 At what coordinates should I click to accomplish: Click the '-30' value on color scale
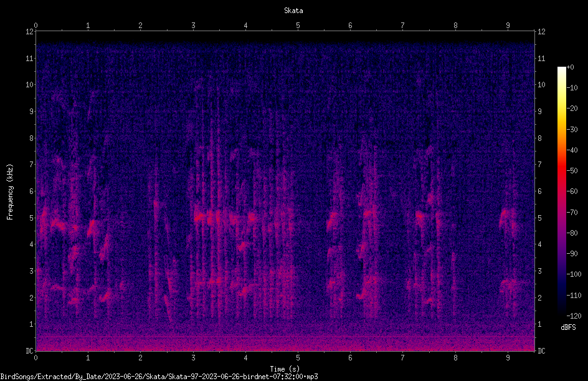click(x=572, y=130)
